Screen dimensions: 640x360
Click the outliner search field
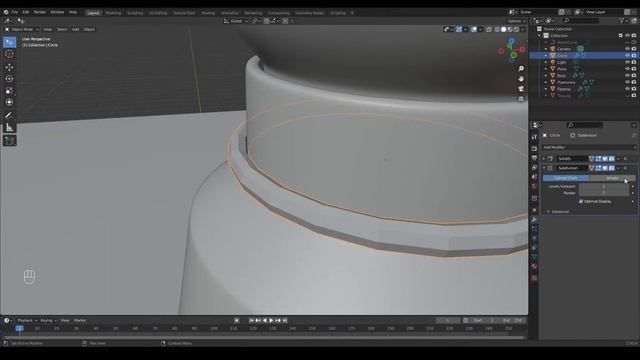pos(581,20)
